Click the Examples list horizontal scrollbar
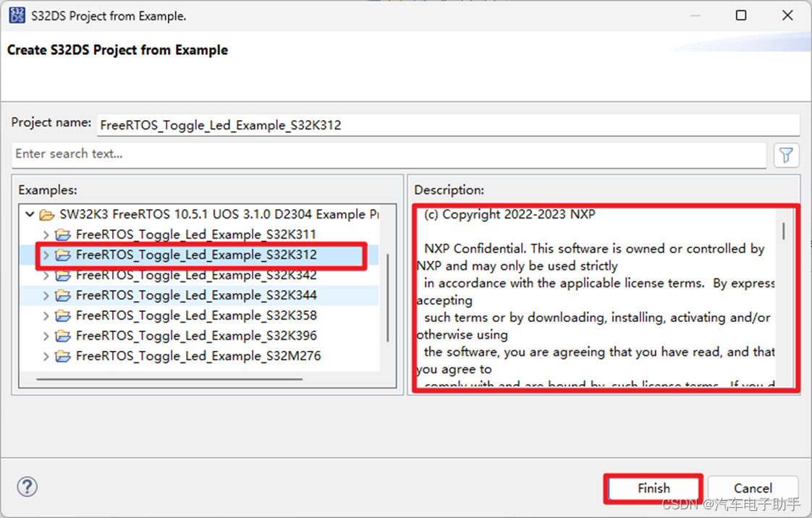Screen dimensions: 812x518 (x=169, y=379)
